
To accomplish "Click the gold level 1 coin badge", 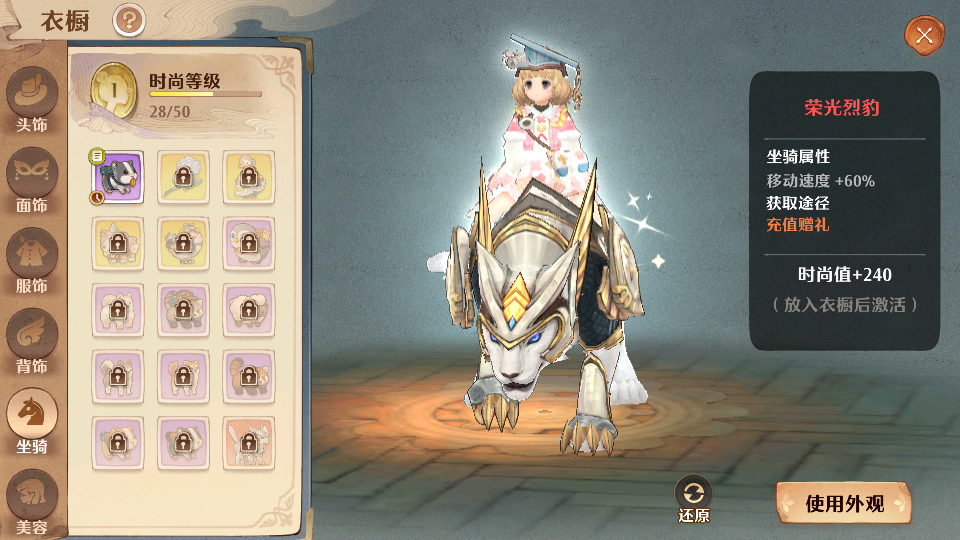I will click(x=113, y=91).
